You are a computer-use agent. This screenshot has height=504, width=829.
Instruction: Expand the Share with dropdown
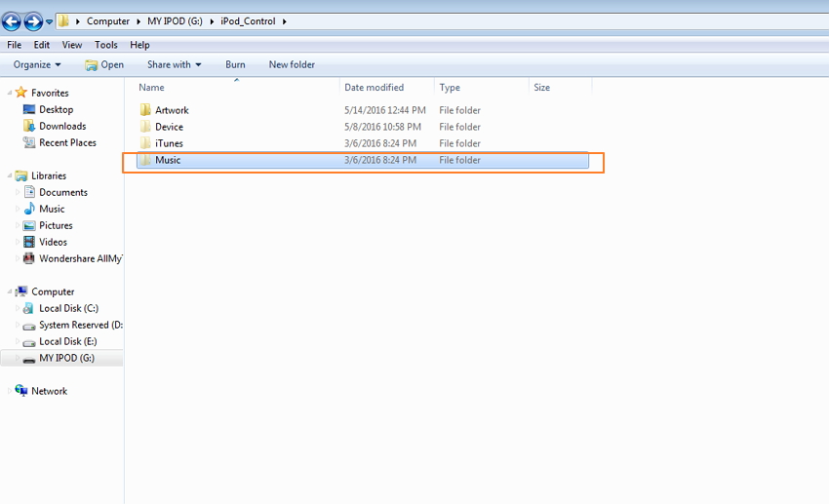tap(174, 64)
